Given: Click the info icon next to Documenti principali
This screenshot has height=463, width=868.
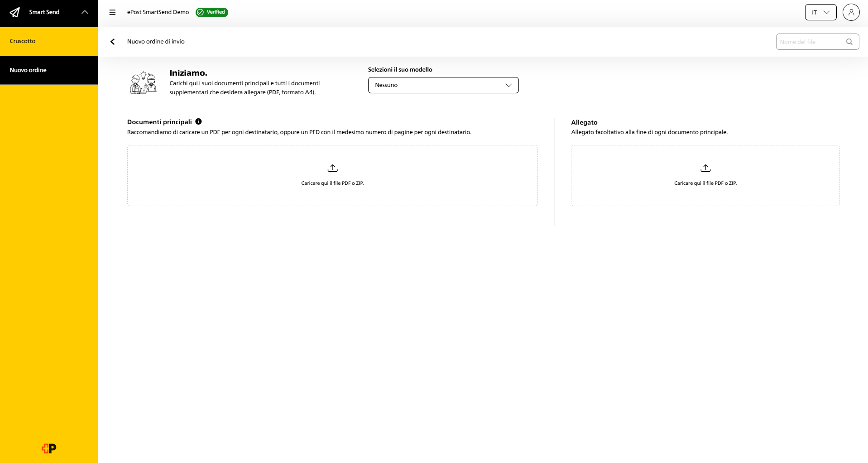Looking at the screenshot, I should pyautogui.click(x=199, y=121).
